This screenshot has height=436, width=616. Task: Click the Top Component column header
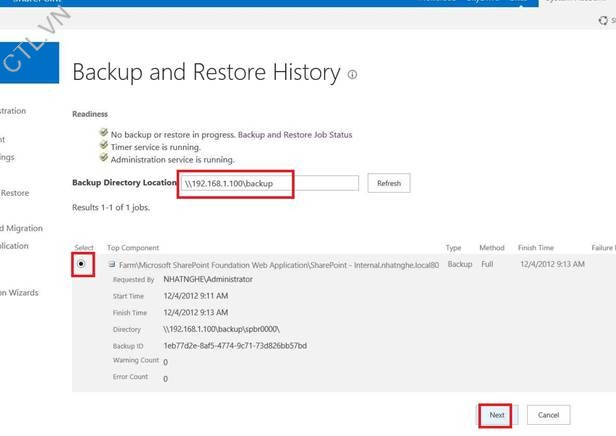[x=133, y=248]
